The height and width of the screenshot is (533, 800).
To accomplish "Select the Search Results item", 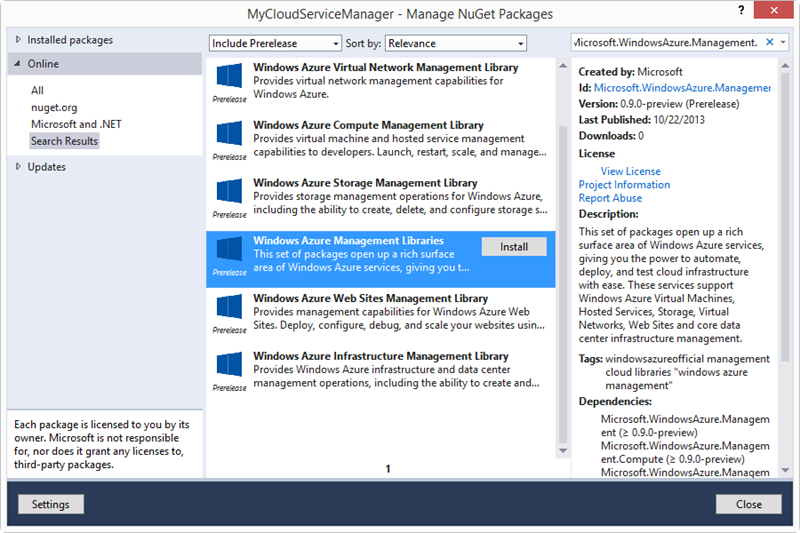I will (64, 141).
